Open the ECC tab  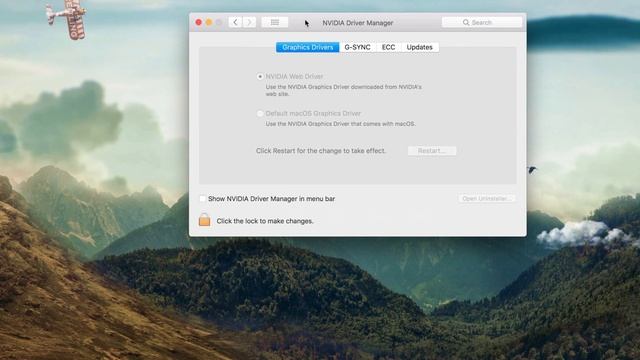389,47
